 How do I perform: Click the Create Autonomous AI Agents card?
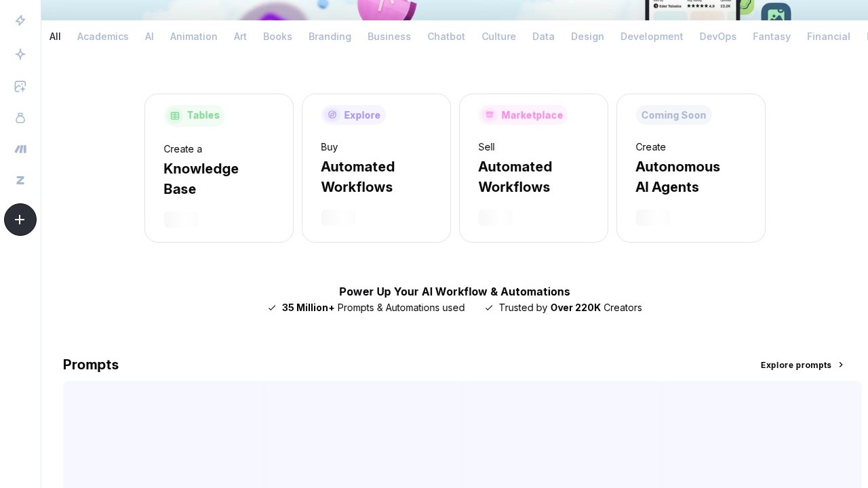[x=690, y=169]
